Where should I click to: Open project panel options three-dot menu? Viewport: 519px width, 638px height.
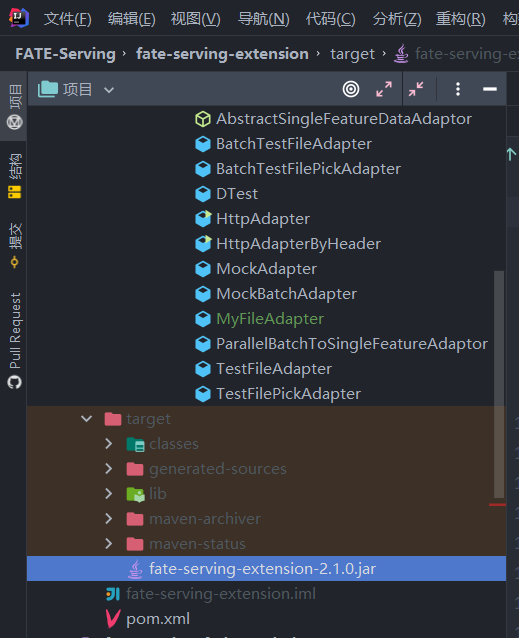(x=458, y=89)
